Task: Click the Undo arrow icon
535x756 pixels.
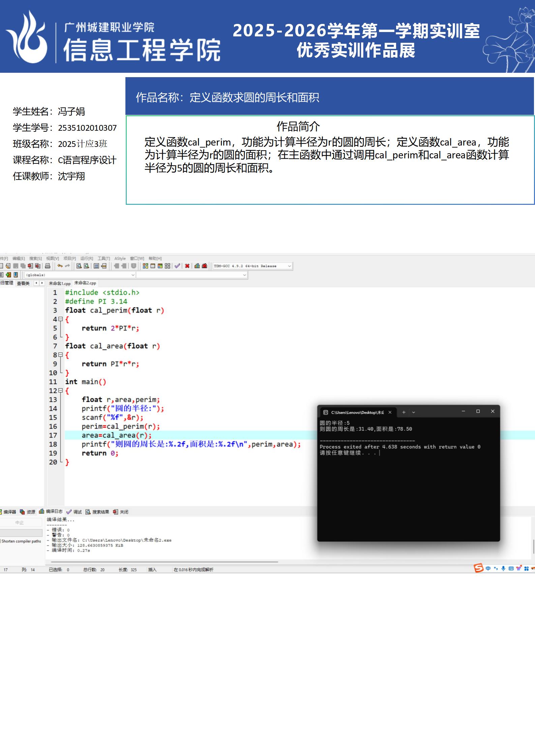Action: click(x=60, y=266)
